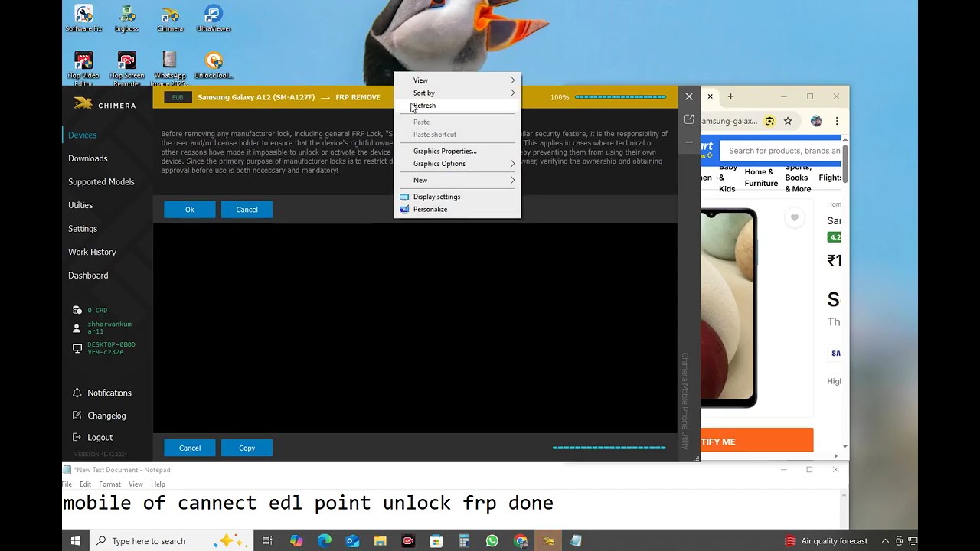980x551 pixels.
Task: Click the Windows taskbar search box
Action: pos(170,541)
